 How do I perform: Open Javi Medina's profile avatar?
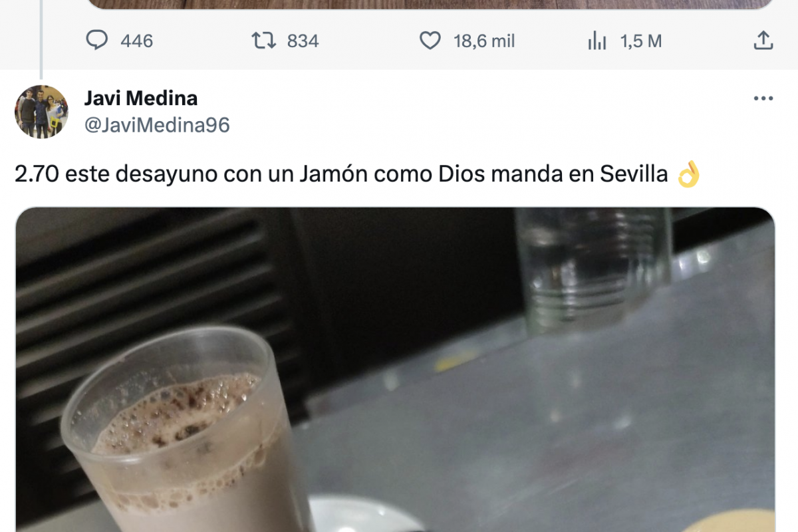41,112
